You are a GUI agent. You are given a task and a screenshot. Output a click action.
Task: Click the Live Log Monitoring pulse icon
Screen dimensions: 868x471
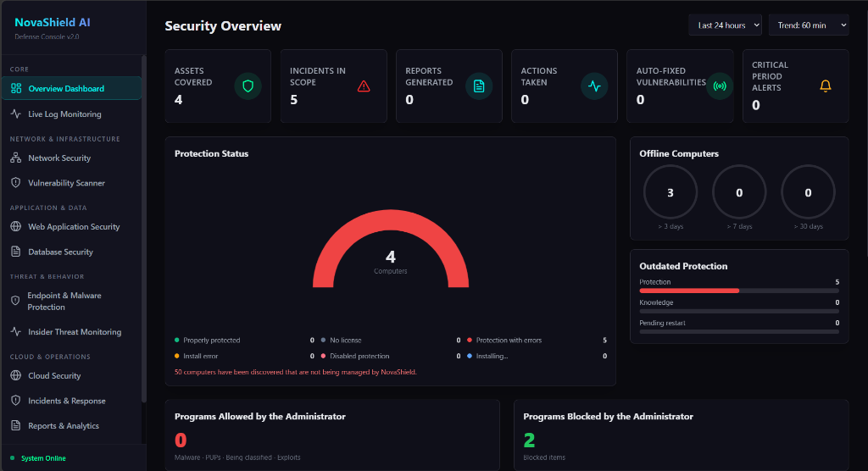coord(16,114)
